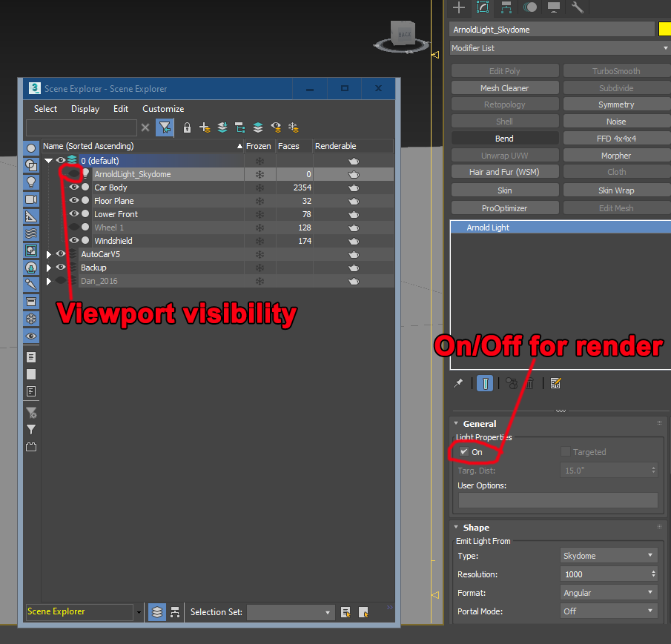Open the Utilities wrench icon
671x644 pixels.
578,7
